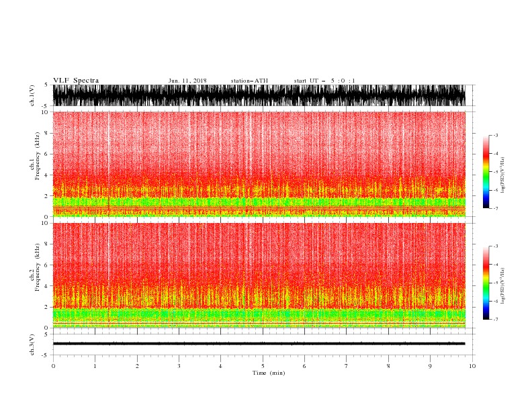Click the ch.2 color bar "log(PSD)(V²/Hz)" label
This screenshot has height=411, width=532.
tap(502, 286)
